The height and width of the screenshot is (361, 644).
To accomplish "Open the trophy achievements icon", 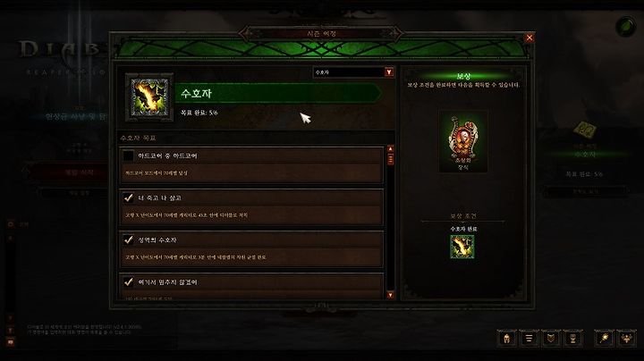I will tap(573, 339).
